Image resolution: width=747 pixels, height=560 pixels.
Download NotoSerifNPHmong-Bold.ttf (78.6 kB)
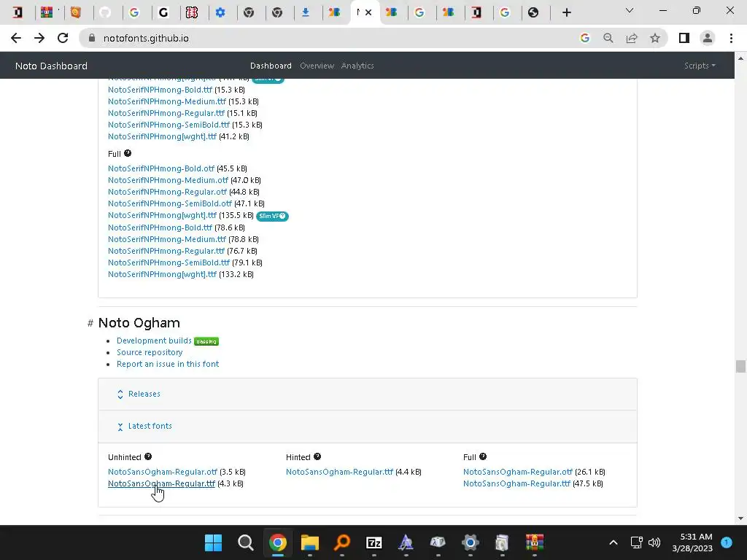(x=160, y=227)
